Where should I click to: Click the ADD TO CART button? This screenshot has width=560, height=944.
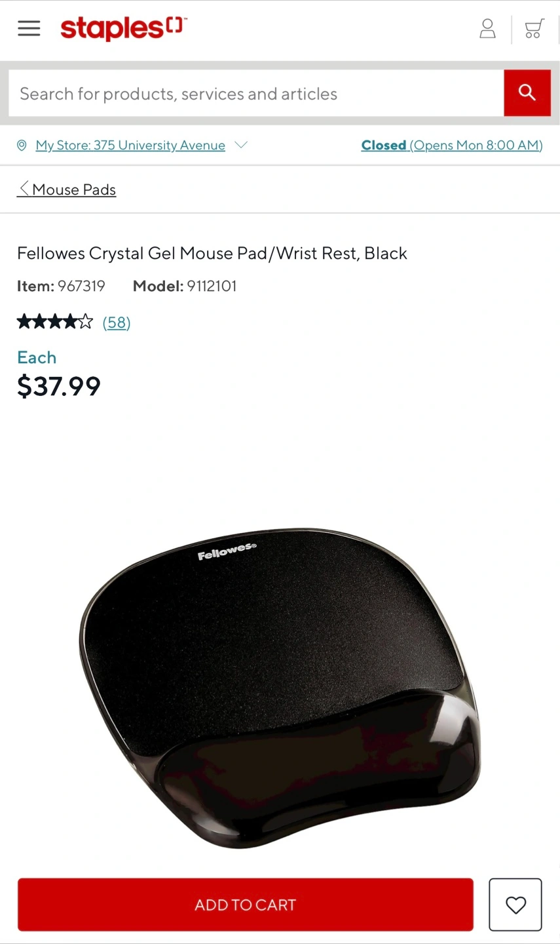click(x=246, y=905)
